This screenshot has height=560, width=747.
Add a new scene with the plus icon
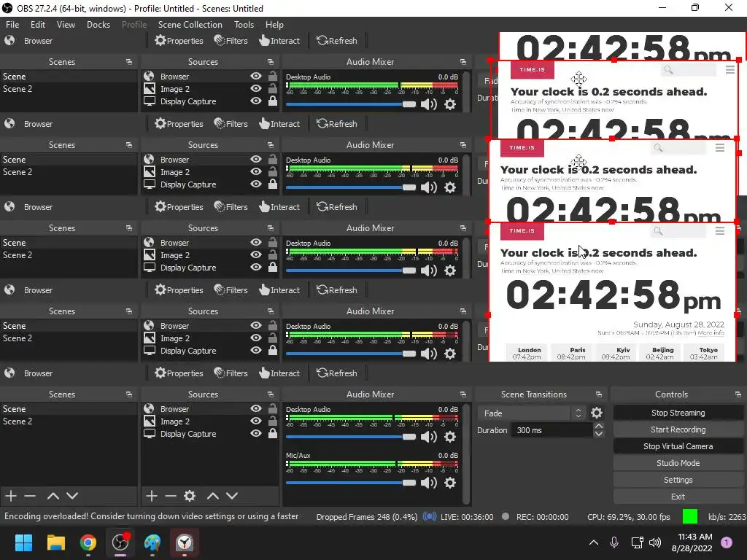point(10,496)
